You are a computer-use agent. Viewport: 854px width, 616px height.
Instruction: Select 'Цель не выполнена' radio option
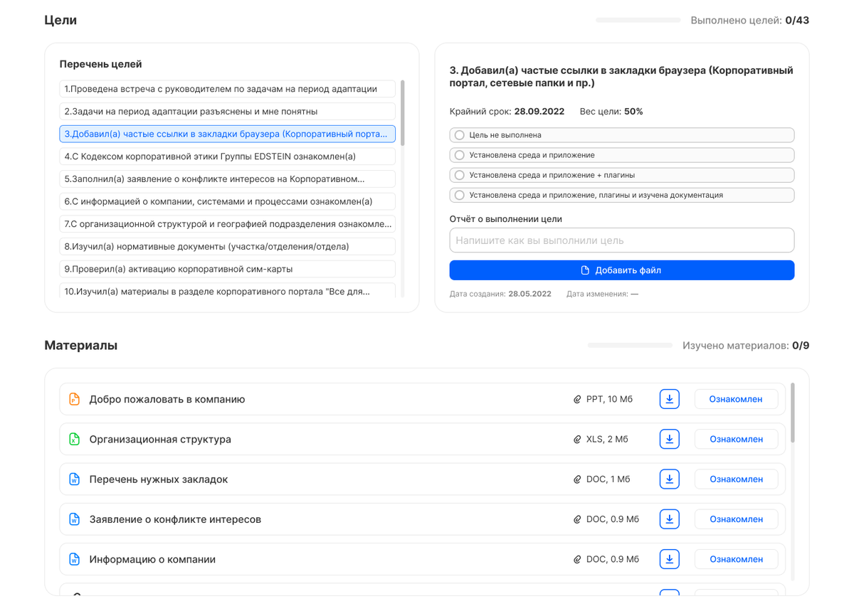621,135
